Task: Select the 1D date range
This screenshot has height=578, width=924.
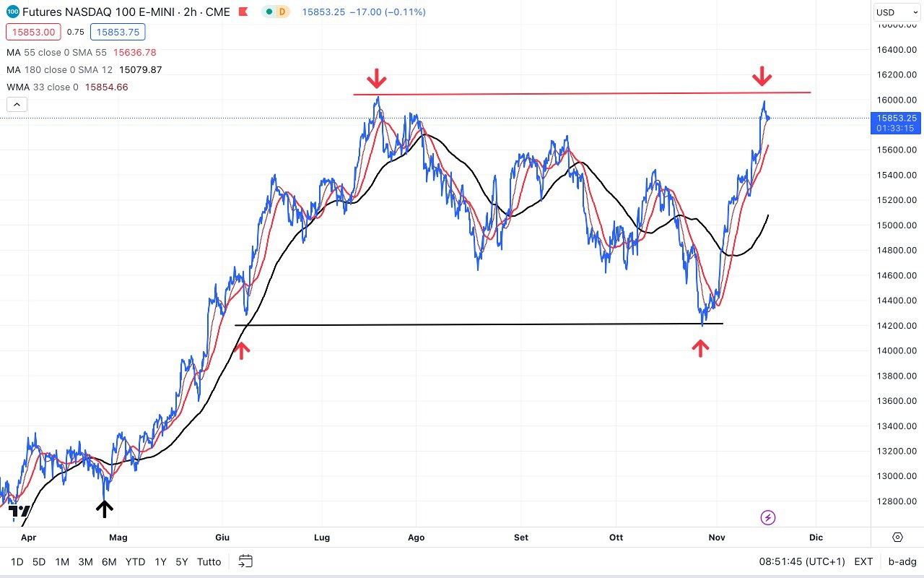Action: point(17,561)
